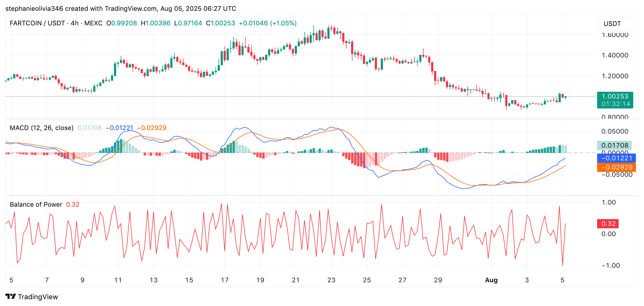644x306 pixels.
Task: Click the red 0.32 Balance of Power tag
Action: (x=608, y=224)
